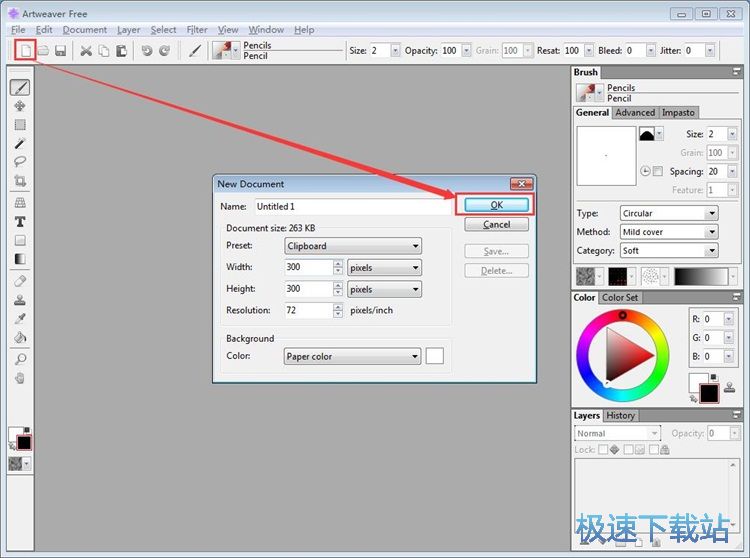This screenshot has width=750, height=558.
Task: Pick the Lasso selection tool
Action: point(20,162)
